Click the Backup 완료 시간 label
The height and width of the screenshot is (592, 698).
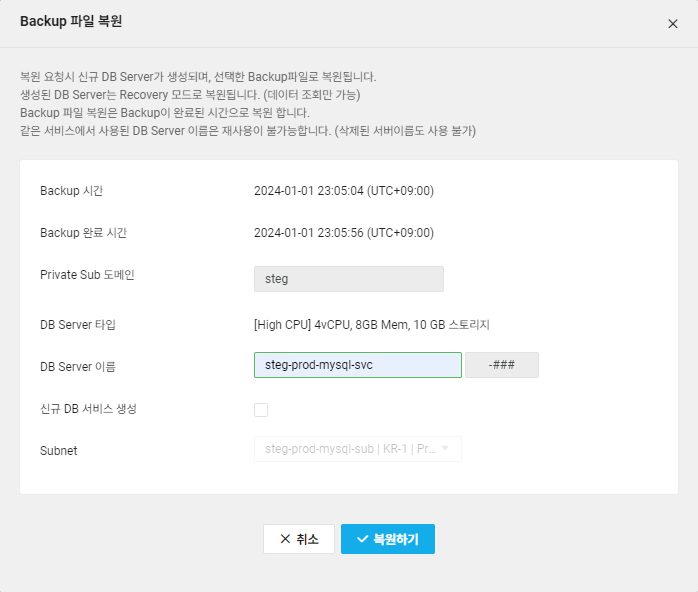coord(83,233)
